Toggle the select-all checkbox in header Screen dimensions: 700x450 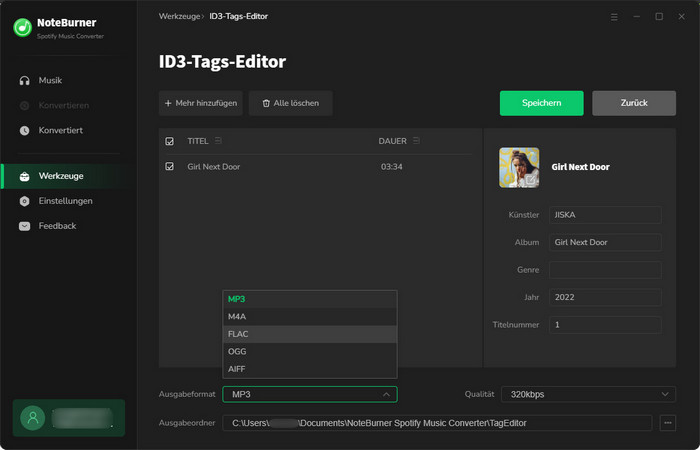tap(170, 142)
